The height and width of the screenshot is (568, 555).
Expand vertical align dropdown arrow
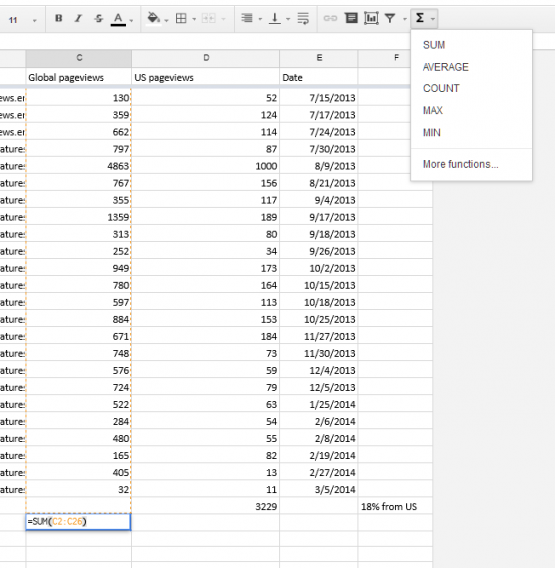[x=288, y=19]
